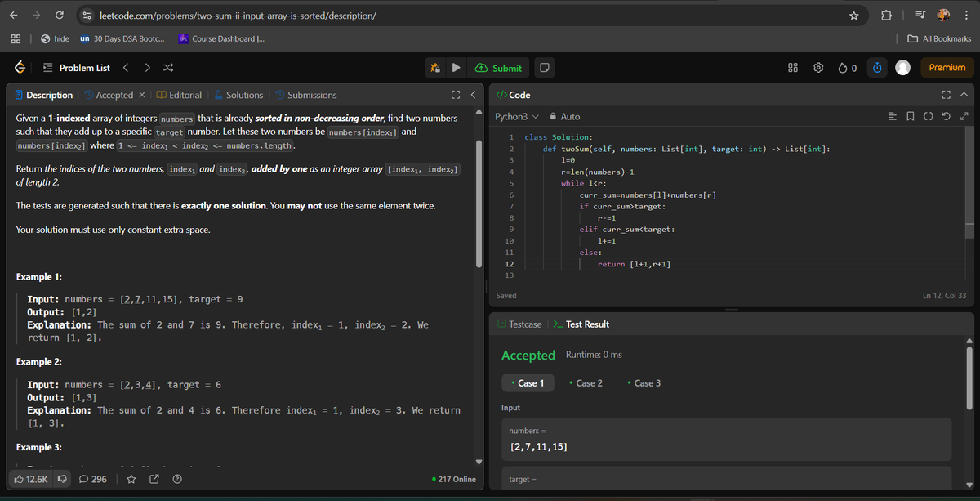This screenshot has width=980, height=501.
Task: Open the debugger bug icon
Action: [x=436, y=68]
